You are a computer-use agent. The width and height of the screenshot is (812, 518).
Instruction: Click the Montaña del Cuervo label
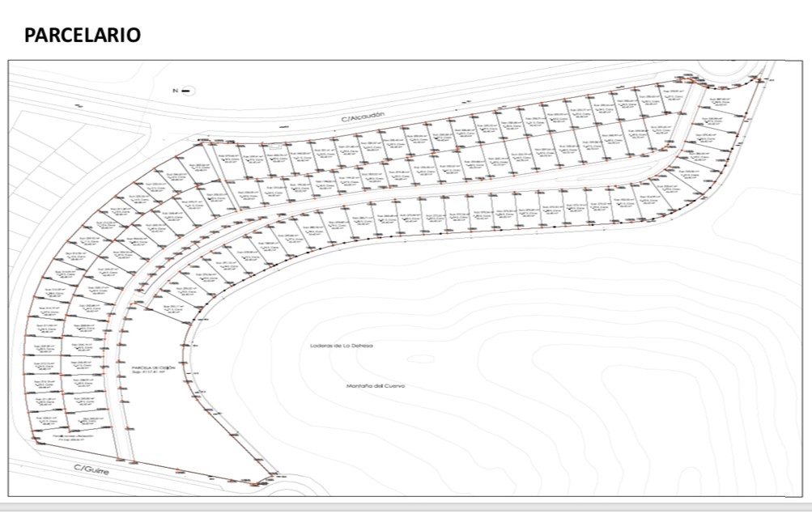point(375,386)
